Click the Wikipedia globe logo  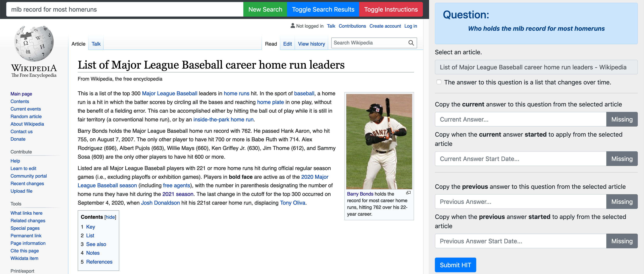tap(34, 43)
